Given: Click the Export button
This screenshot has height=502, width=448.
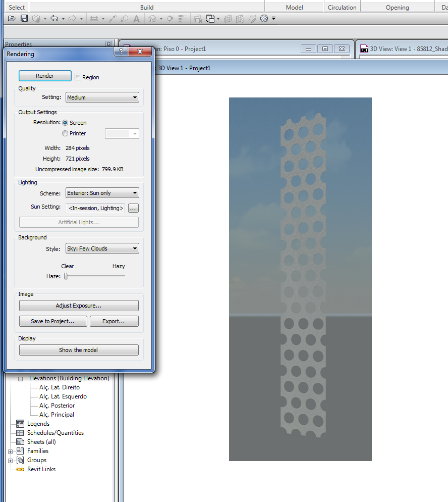Looking at the screenshot, I should point(114,321).
